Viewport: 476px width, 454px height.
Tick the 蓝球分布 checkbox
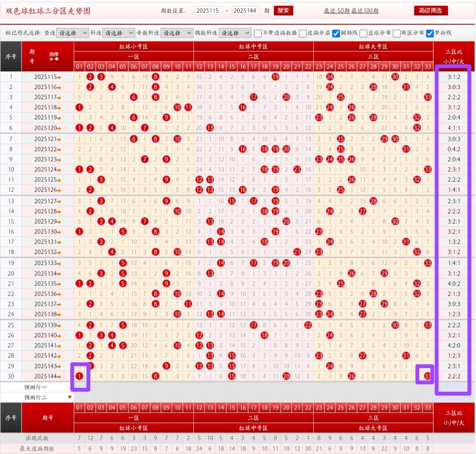click(363, 33)
